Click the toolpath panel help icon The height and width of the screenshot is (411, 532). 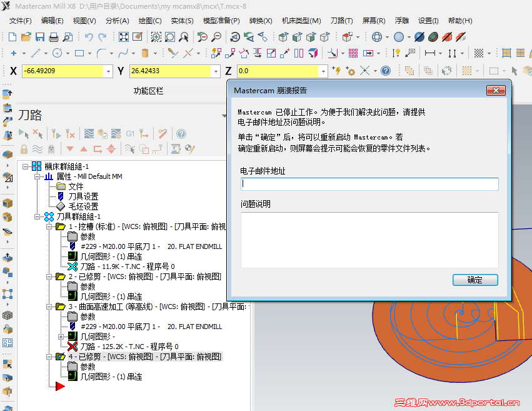point(181,134)
